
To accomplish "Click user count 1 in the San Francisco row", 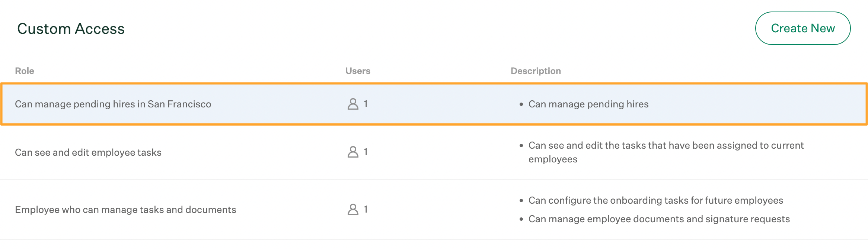I will pos(366,104).
